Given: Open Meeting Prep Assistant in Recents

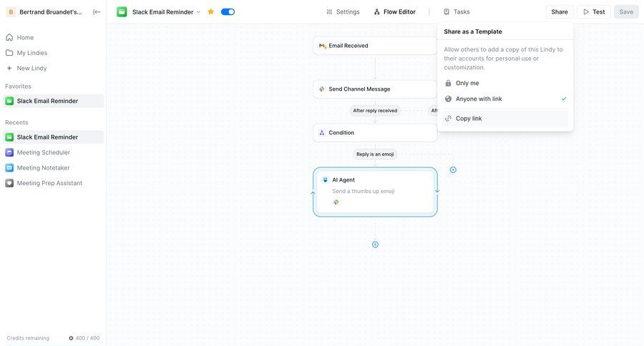Looking at the screenshot, I should pos(53,183).
